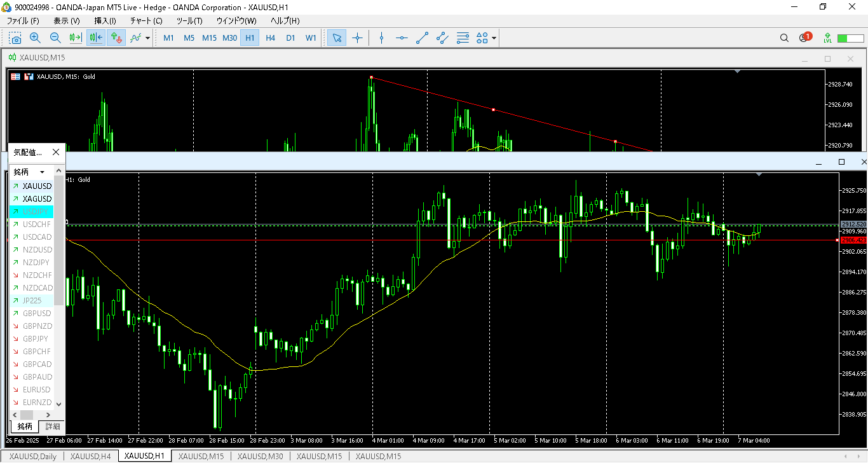Switch to the 銘柄 tab in Market Watch
This screenshot has height=463, width=868.
tap(25, 427)
